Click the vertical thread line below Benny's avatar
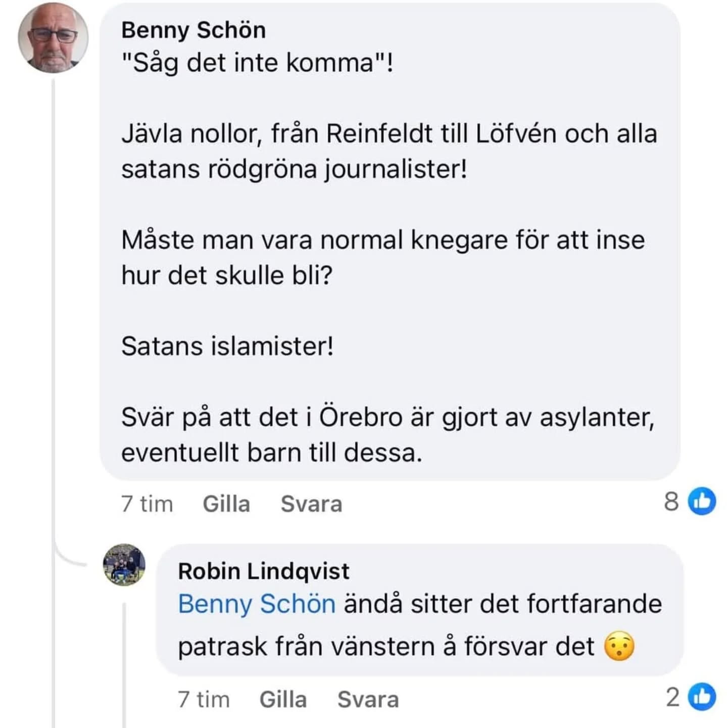Viewport: 727px width, 728px height. click(x=53, y=303)
